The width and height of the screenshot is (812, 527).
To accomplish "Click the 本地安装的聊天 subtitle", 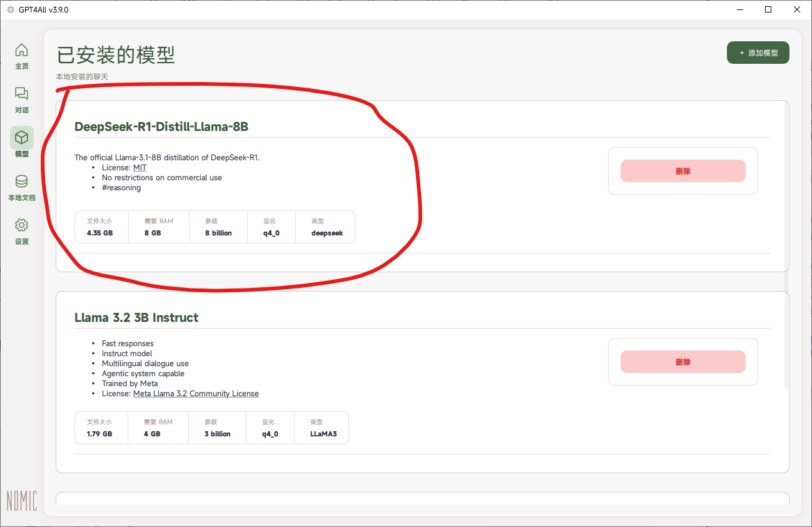I will point(82,76).
